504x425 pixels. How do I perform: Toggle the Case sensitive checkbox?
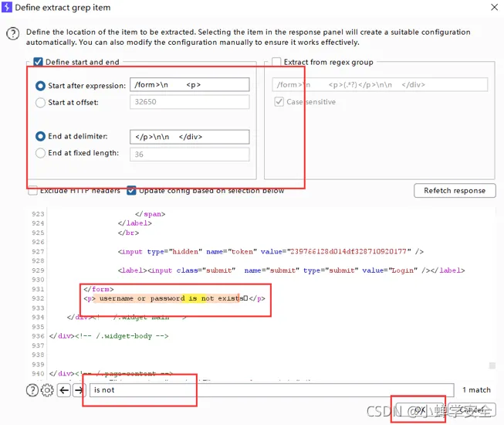click(x=279, y=102)
